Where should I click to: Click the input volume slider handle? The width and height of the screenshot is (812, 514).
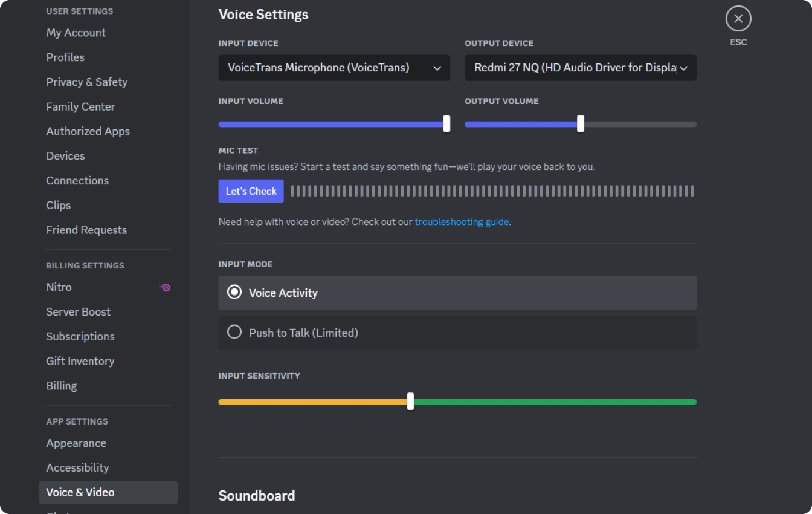pos(446,124)
